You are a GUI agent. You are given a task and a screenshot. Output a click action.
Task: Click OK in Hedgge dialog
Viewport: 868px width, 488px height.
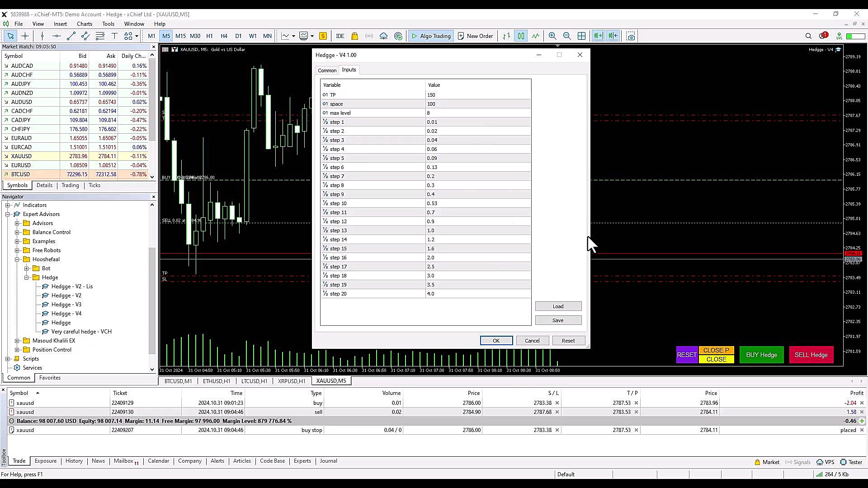point(496,341)
